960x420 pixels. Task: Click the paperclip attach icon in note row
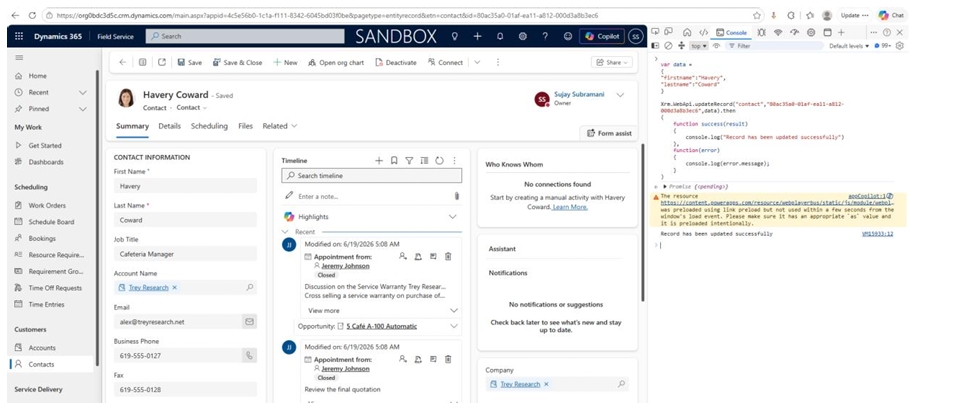(x=457, y=197)
